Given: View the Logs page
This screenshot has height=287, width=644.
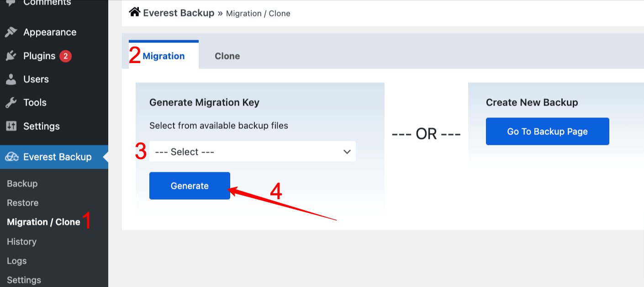Looking at the screenshot, I should (16, 260).
